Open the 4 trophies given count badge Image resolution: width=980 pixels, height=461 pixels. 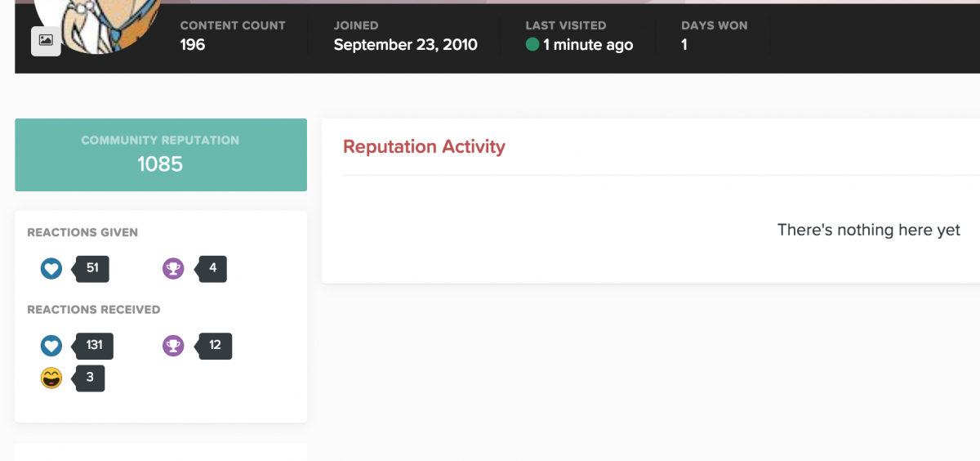211,268
